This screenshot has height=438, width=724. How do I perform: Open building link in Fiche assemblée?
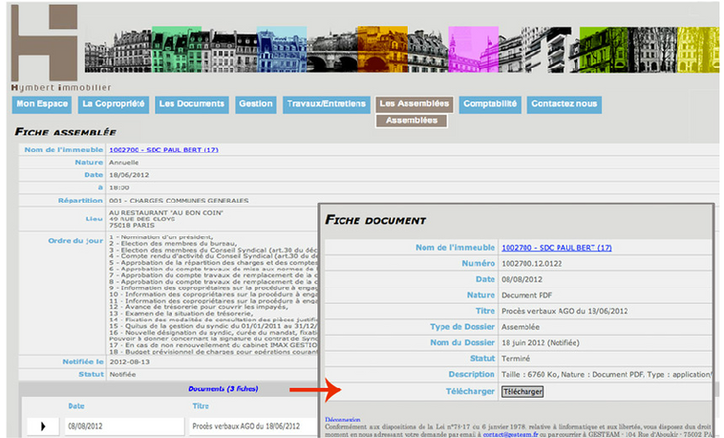click(164, 150)
